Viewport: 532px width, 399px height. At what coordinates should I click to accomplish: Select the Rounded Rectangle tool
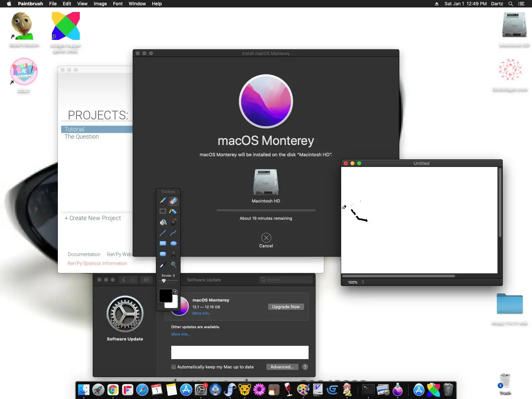coord(163,254)
